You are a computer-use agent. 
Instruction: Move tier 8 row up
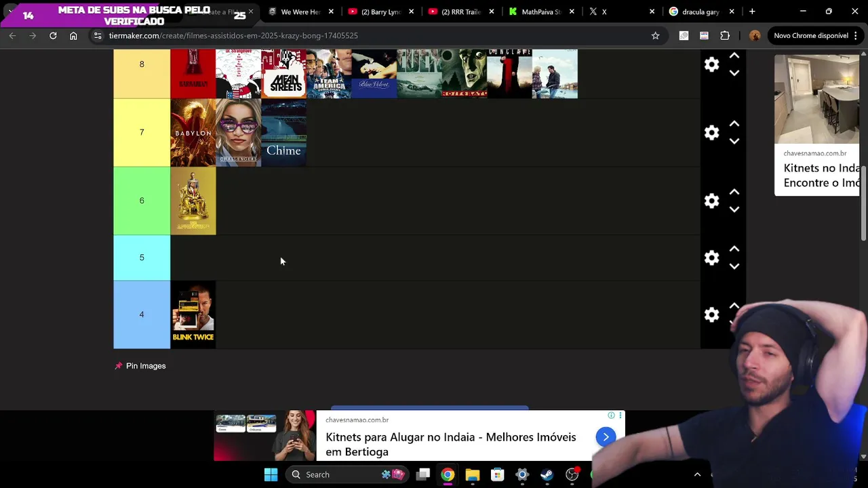click(734, 56)
